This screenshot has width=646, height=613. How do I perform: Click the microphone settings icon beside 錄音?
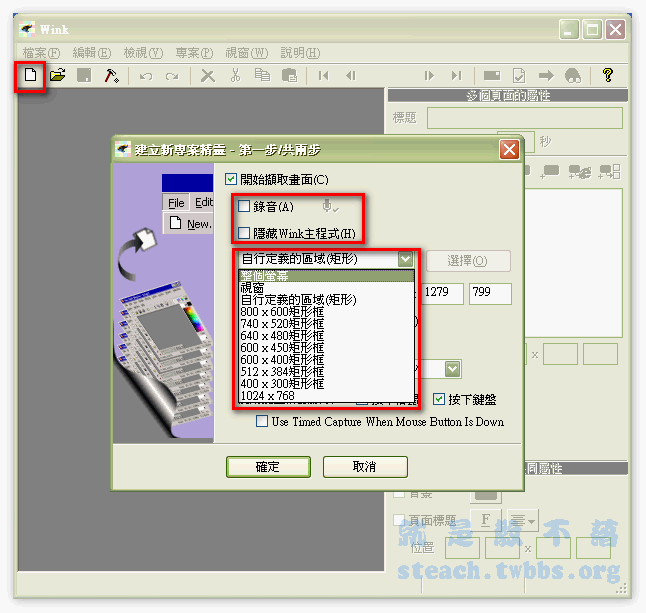pyautogui.click(x=329, y=207)
